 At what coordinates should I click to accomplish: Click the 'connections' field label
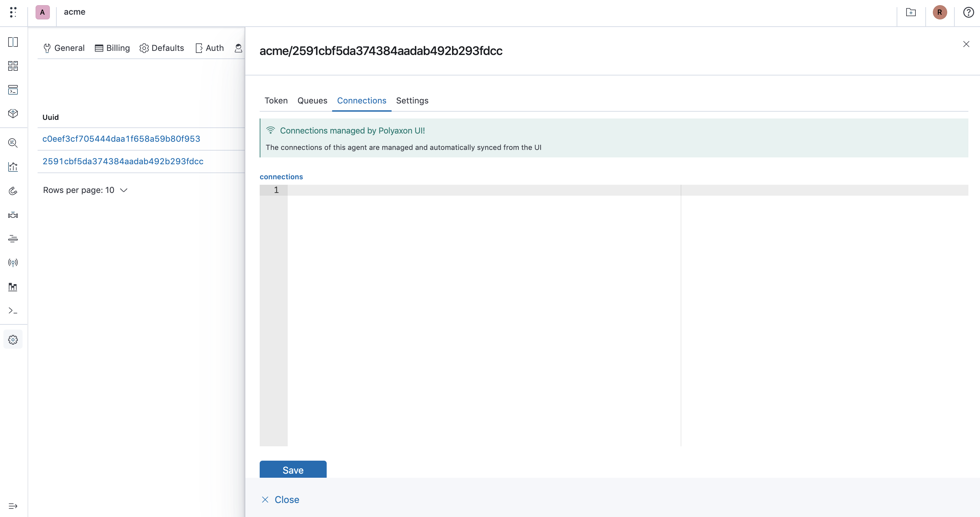click(x=281, y=177)
